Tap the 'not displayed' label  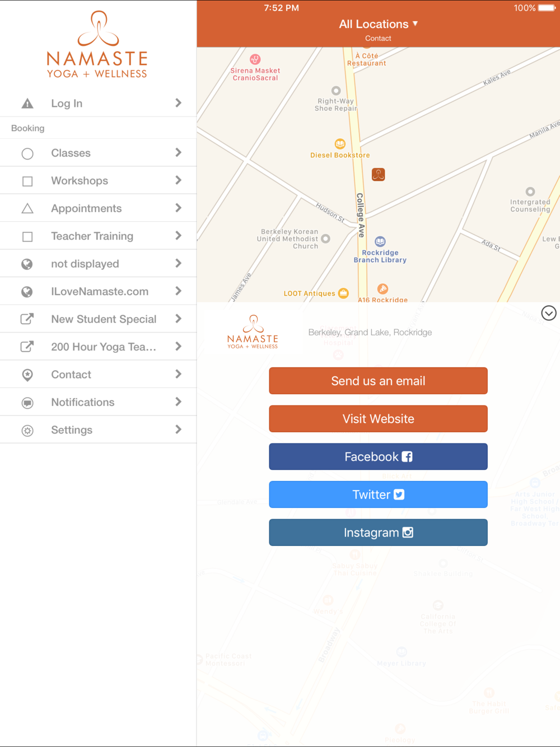85,264
